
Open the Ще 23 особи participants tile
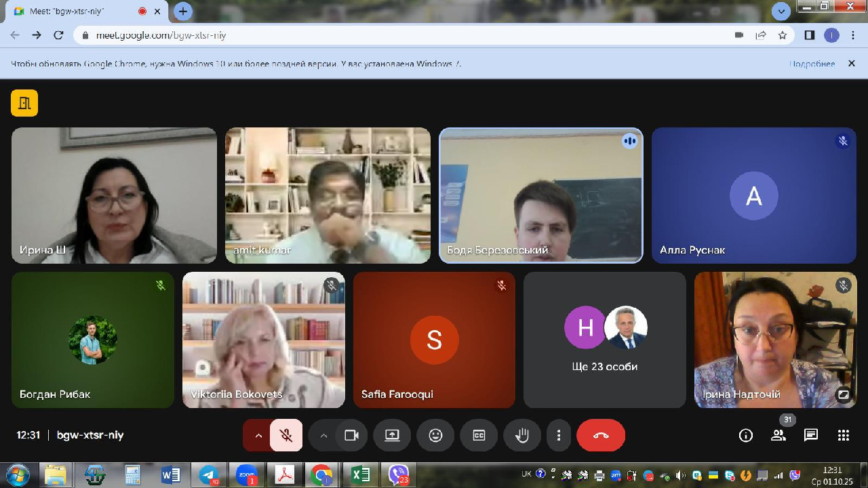pos(604,340)
